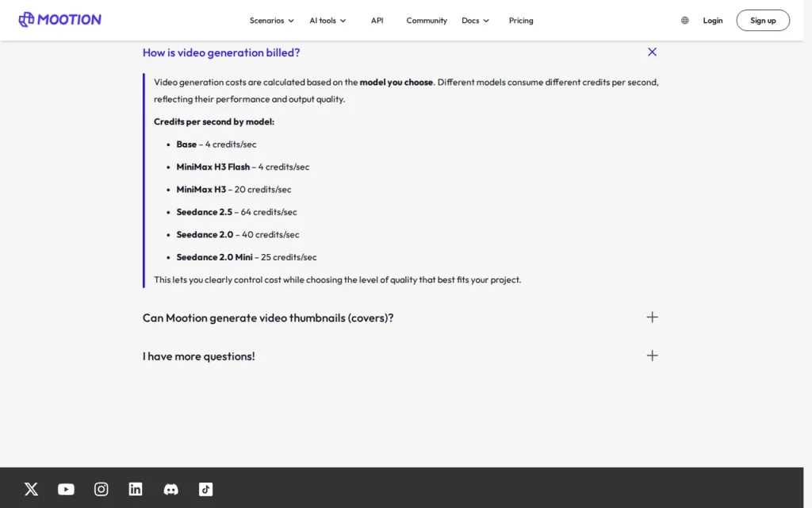
Task: Collapse the video billing answer with X
Action: [652, 52]
